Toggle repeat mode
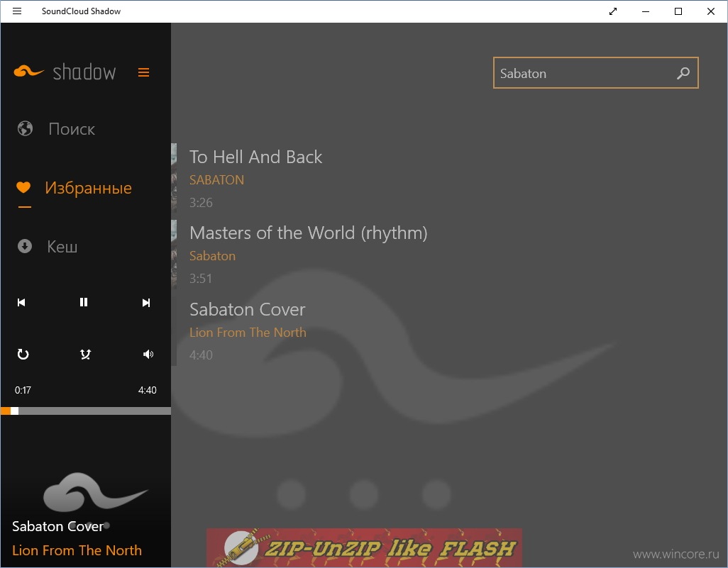The width and height of the screenshot is (728, 568). pos(23,354)
